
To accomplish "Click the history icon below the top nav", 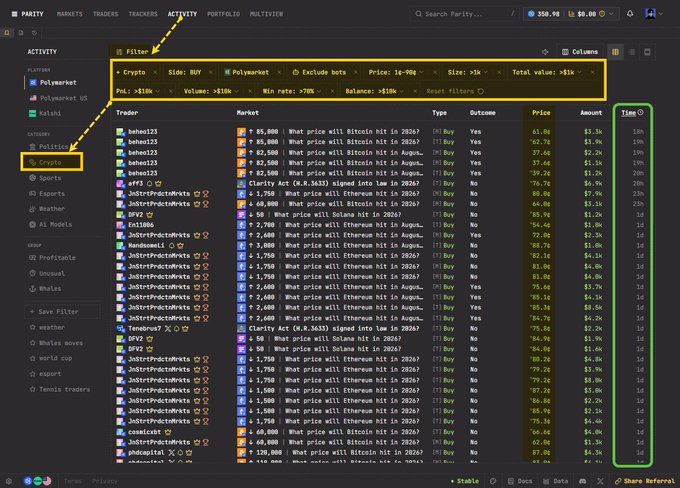I will [34, 33].
